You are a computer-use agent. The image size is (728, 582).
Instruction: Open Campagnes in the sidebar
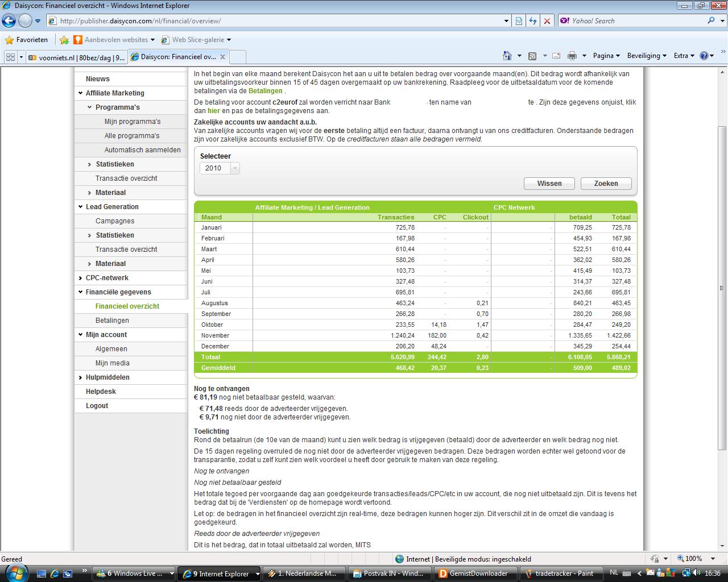115,221
